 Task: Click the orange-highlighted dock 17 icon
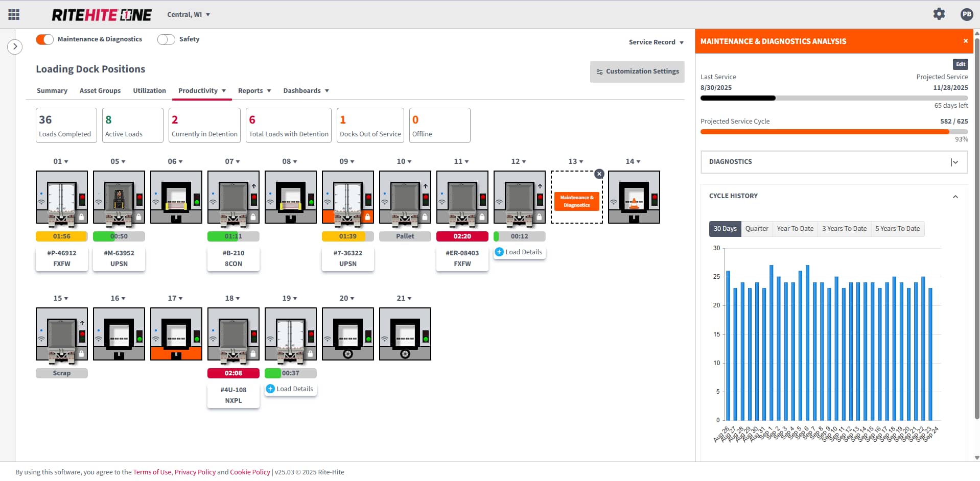click(176, 334)
